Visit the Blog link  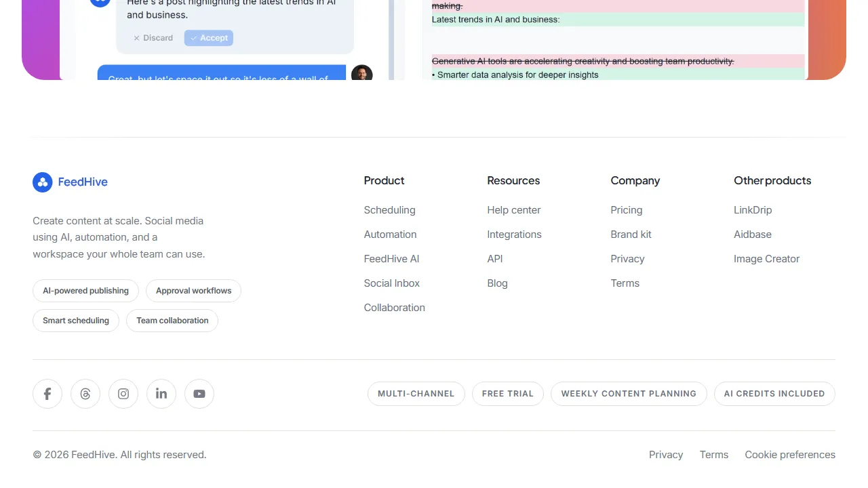(498, 283)
